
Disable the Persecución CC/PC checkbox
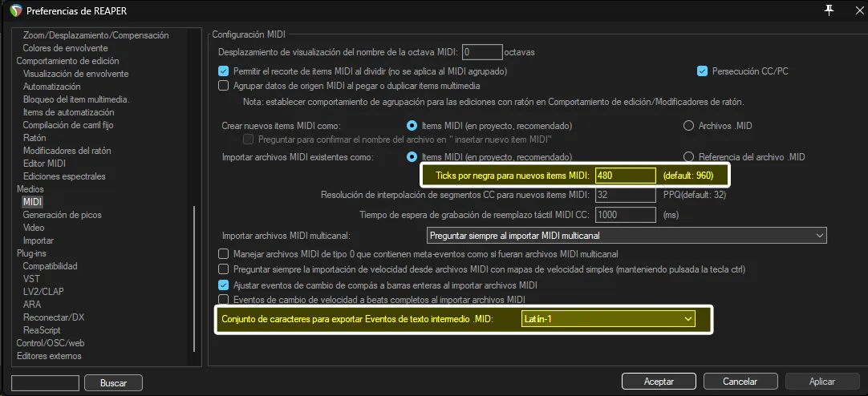703,71
